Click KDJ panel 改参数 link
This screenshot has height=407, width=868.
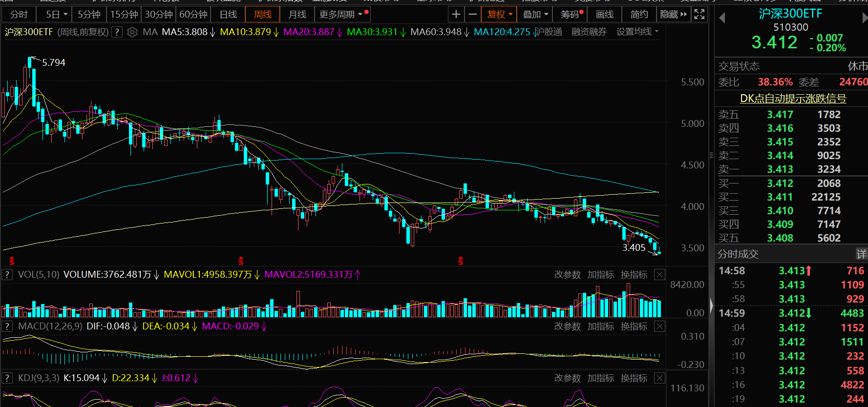(568, 378)
